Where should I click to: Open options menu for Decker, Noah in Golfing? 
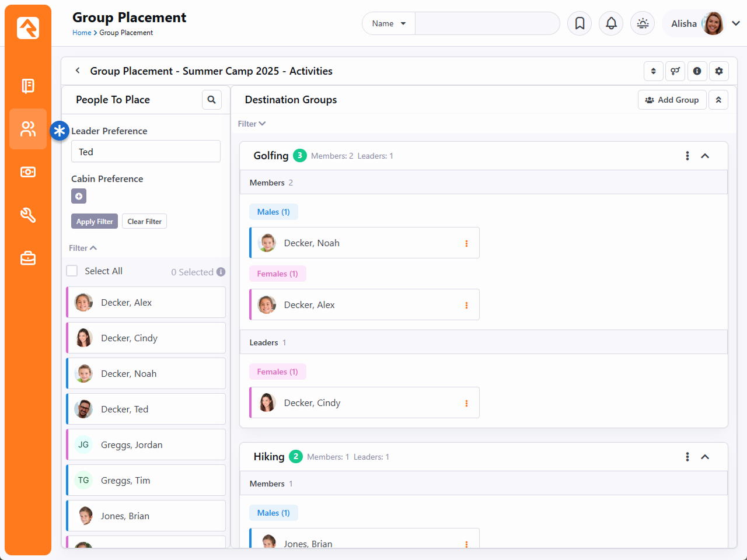point(466,243)
